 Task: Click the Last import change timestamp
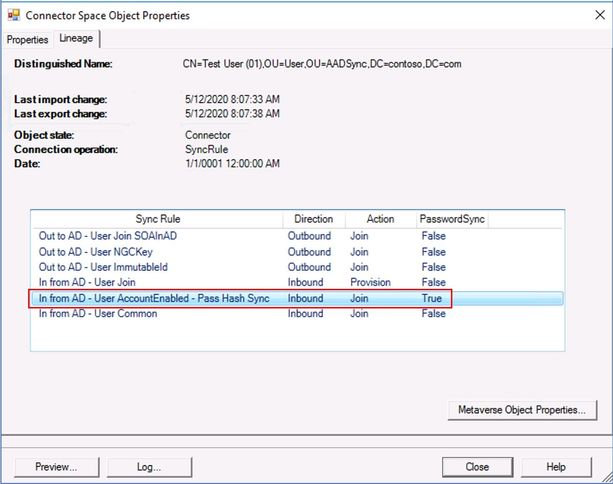[232, 99]
